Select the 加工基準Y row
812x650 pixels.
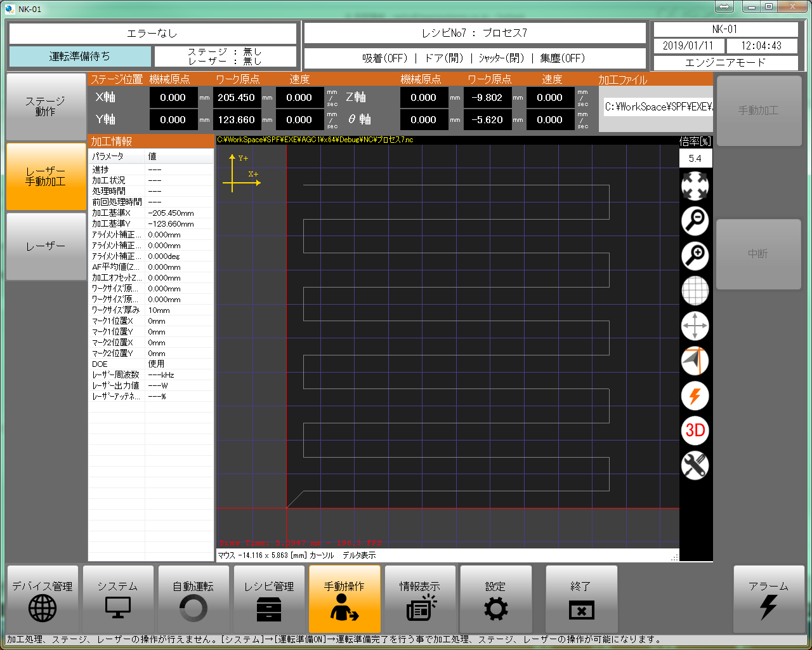point(151,224)
